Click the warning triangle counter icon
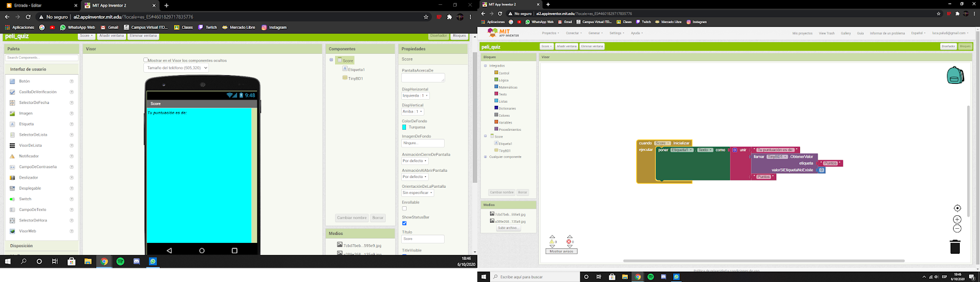980x282 pixels. point(552,242)
